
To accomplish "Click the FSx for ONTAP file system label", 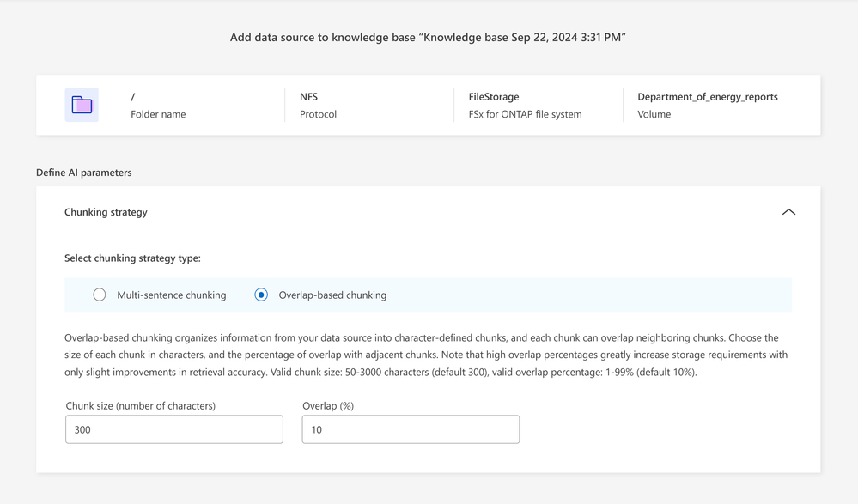I will click(525, 114).
